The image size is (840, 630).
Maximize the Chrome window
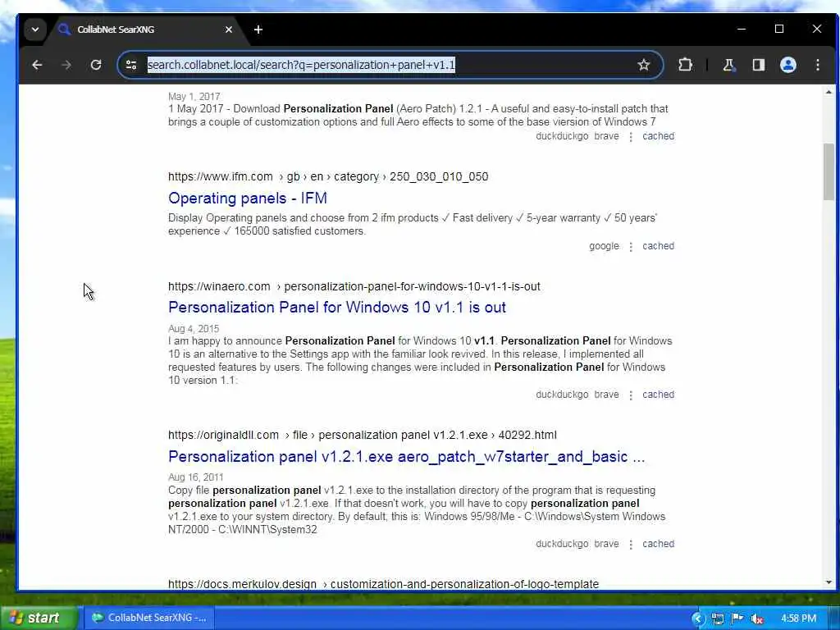[779, 29]
